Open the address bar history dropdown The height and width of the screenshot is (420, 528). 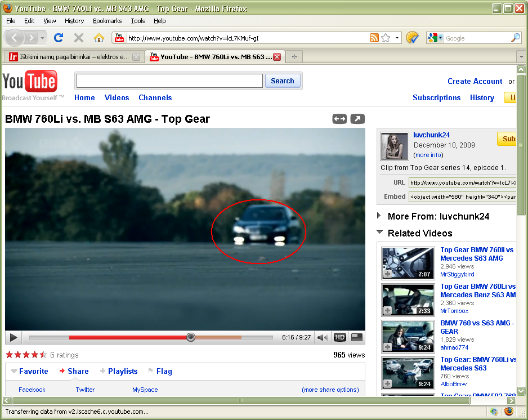tap(397, 38)
